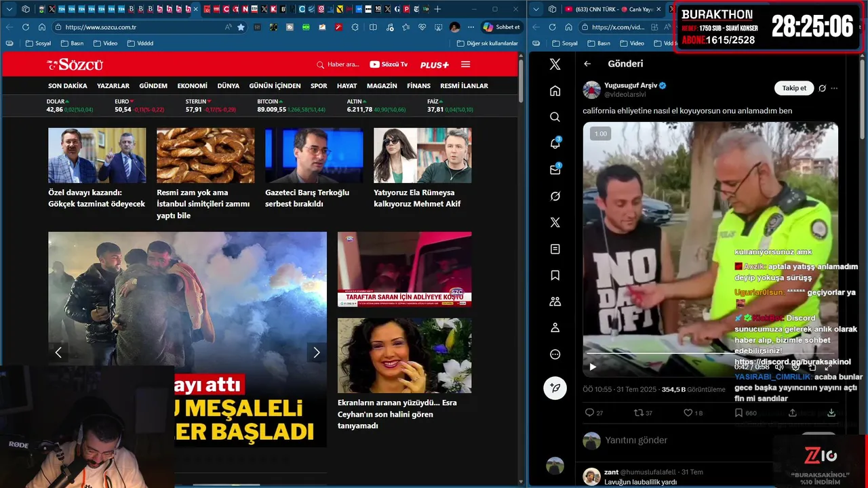
Task: Open SON DAKİKA menu item
Action: (x=68, y=86)
